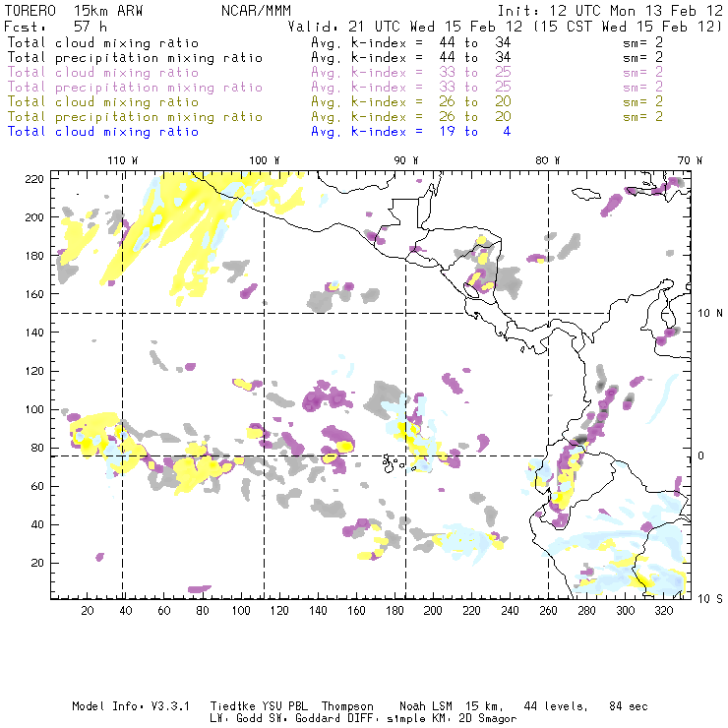Click the '10 N' latitude label
728x728 pixels.
tap(710, 314)
